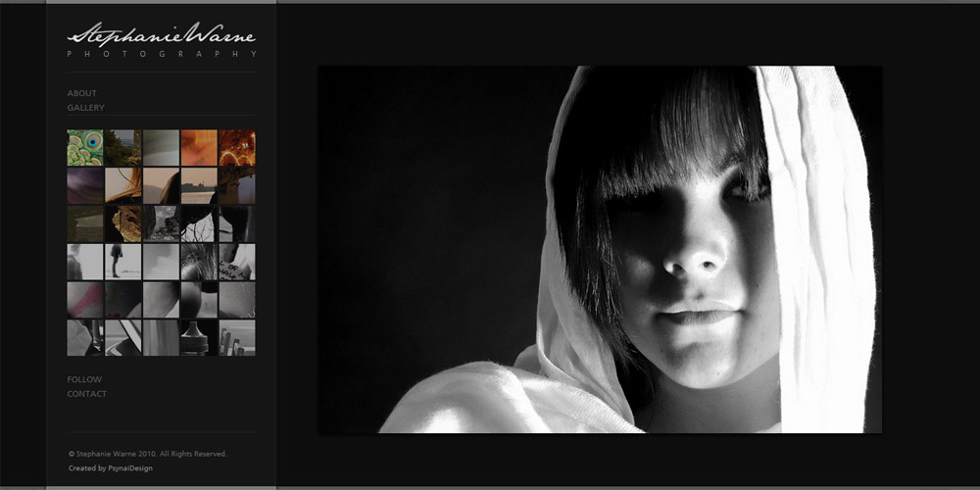Open the Contact page

click(87, 394)
